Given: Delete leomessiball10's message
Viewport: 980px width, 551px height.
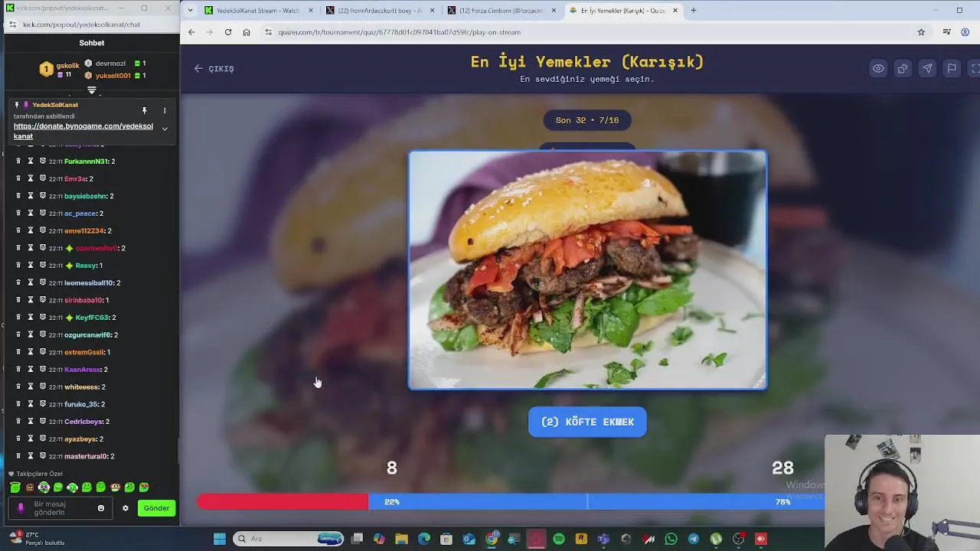Looking at the screenshot, I should coord(18,282).
